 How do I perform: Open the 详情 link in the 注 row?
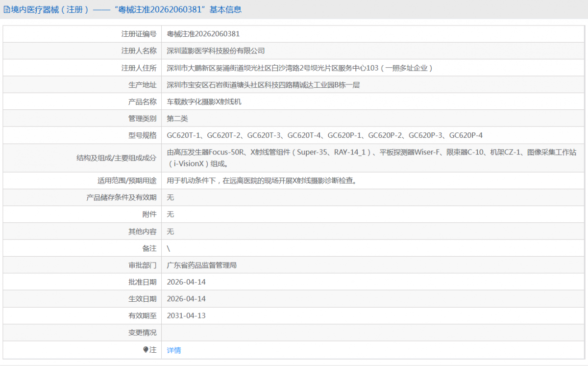click(173, 350)
